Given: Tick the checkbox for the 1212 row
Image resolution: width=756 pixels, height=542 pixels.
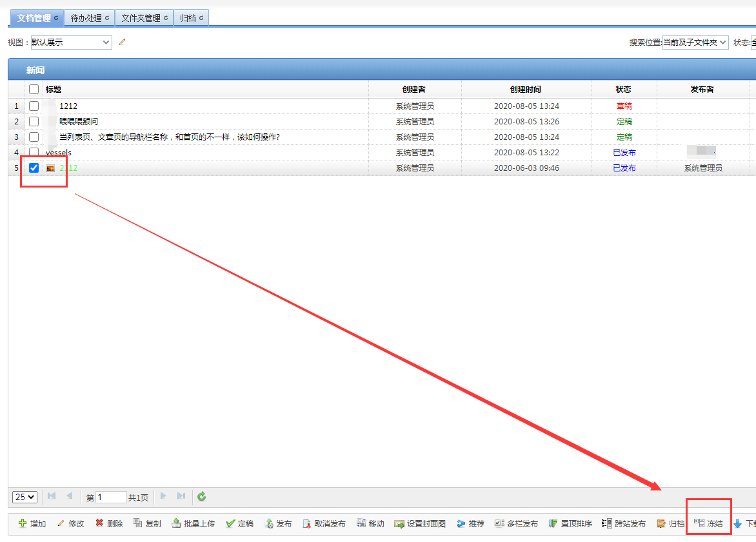Looking at the screenshot, I should 34,106.
